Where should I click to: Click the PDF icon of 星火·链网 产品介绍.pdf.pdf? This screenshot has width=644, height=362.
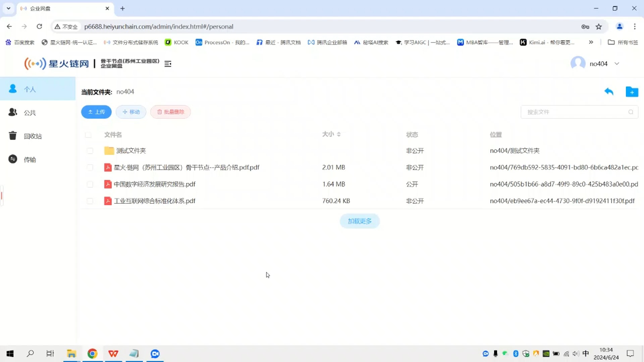[108, 167]
